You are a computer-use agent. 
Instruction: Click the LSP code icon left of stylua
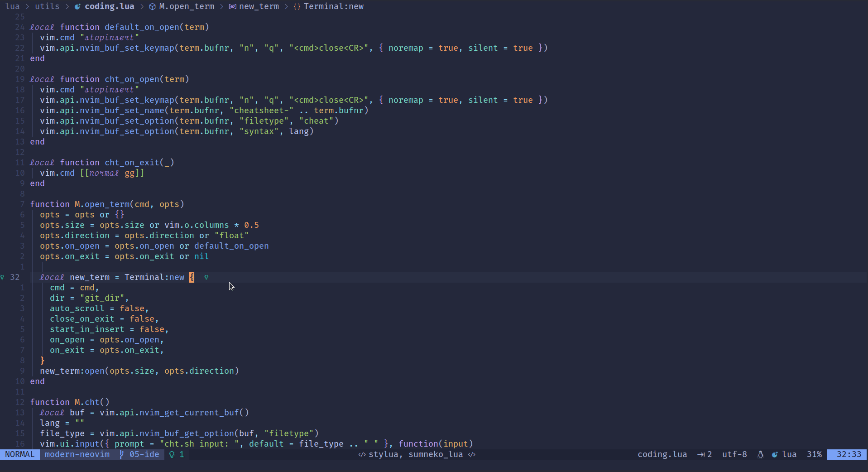coord(362,454)
